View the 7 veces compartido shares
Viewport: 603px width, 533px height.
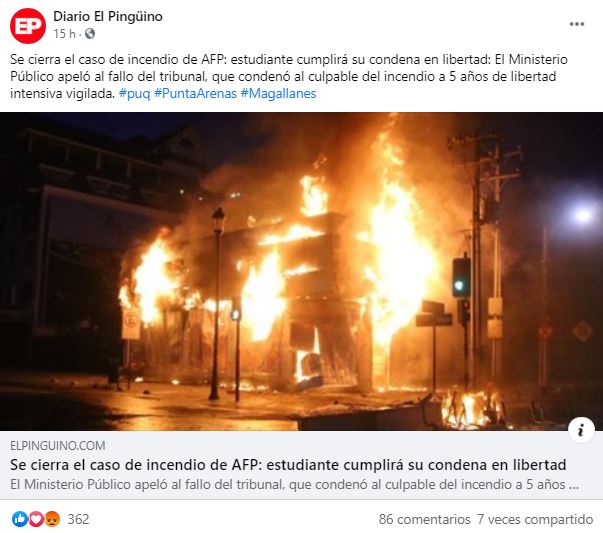point(535,519)
